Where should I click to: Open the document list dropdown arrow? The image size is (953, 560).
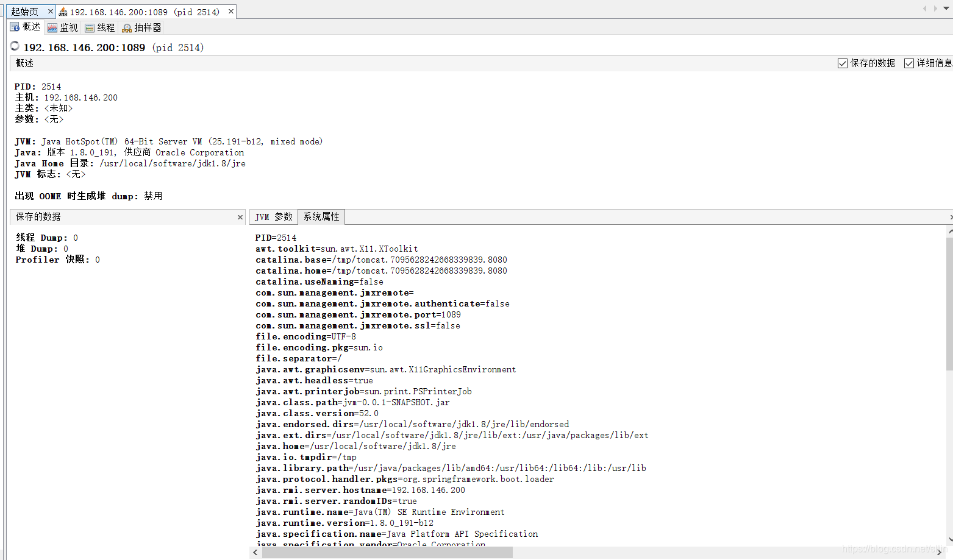click(x=946, y=9)
